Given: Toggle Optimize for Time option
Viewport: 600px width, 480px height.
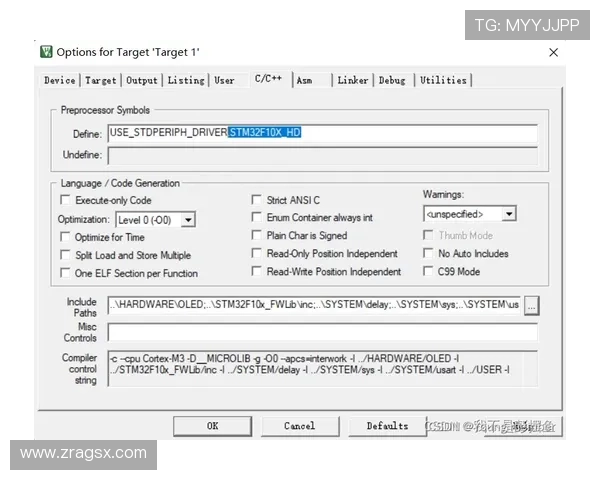Looking at the screenshot, I should (x=67, y=237).
